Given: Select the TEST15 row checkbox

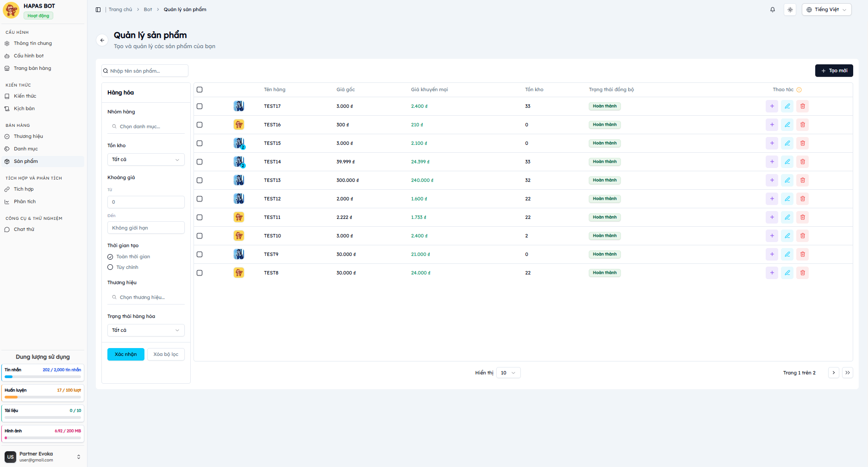Looking at the screenshot, I should point(200,143).
